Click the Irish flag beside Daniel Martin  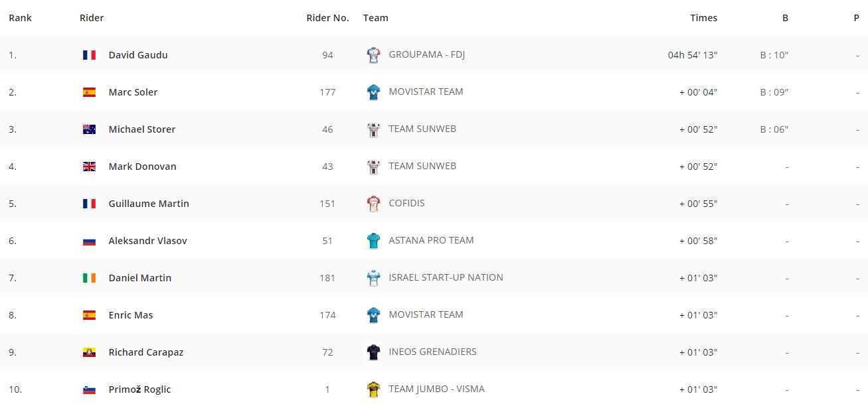coord(89,278)
